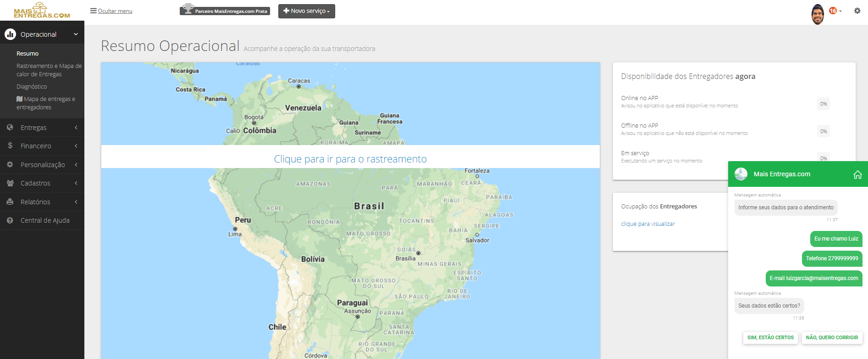
Task: Click the Telefone 2799999999 chat message
Action: [832, 258]
